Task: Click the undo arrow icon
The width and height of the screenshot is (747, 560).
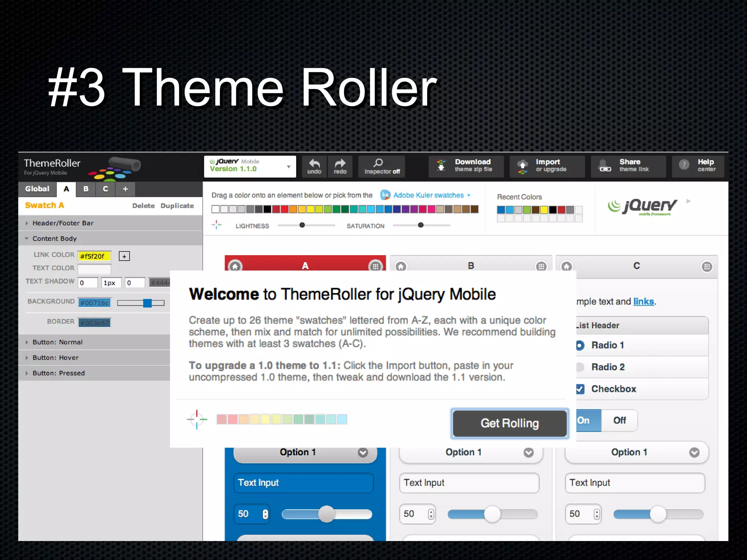Action: click(x=314, y=163)
